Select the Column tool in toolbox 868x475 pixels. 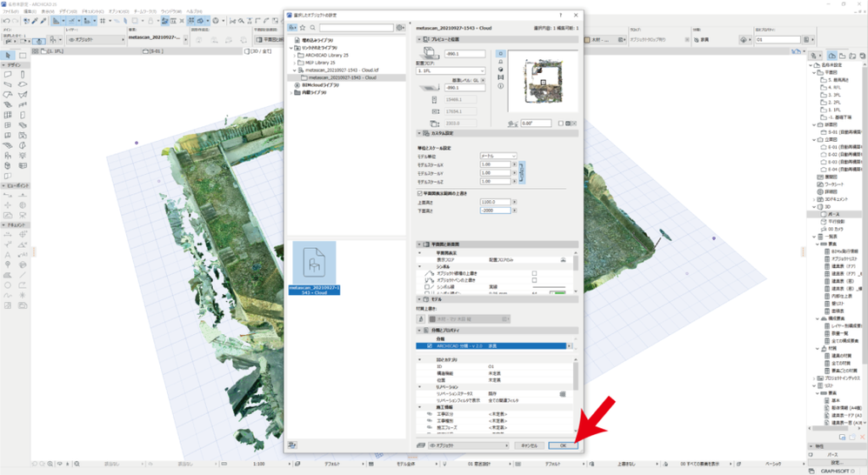[22, 74]
